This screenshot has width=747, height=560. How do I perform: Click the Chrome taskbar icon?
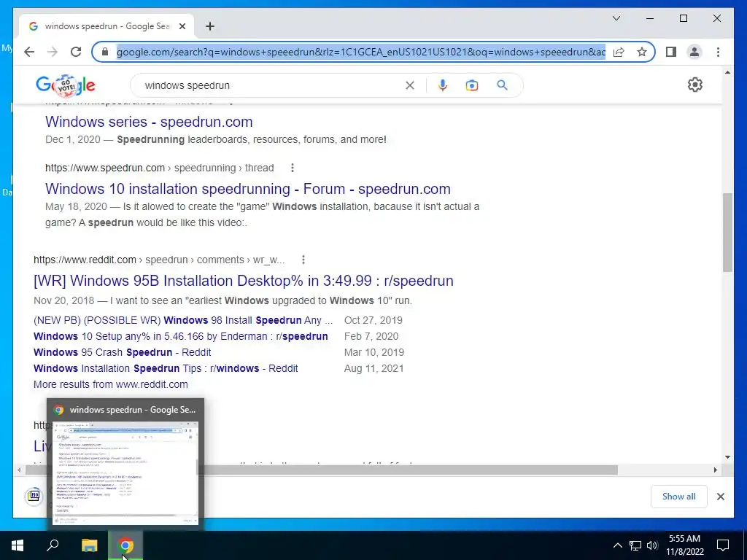pos(125,545)
